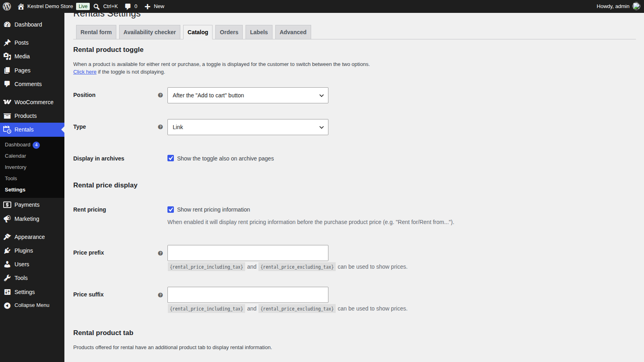The width and height of the screenshot is (644, 362).
Task: Uncheck Show rent pricing information
Action: tap(171, 210)
